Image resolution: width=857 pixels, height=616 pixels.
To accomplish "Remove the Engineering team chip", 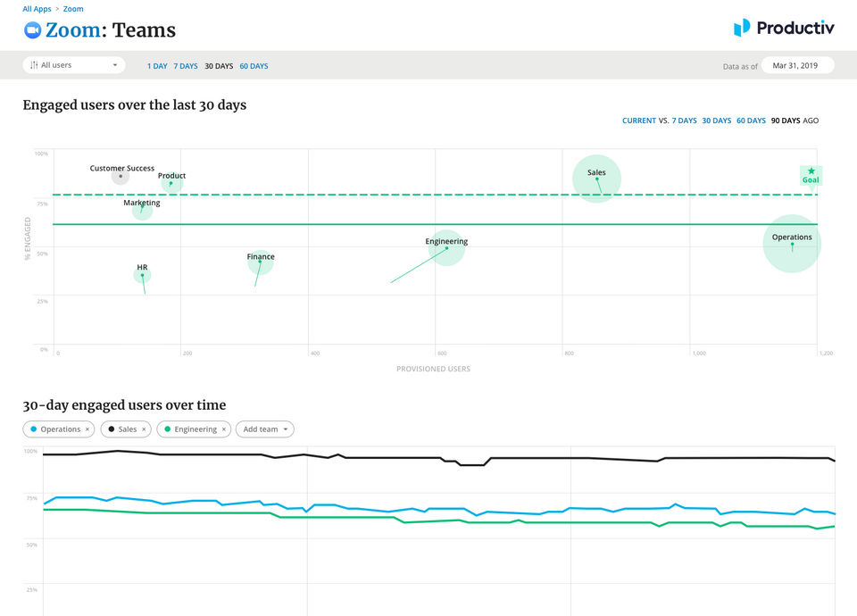I will pos(224,429).
